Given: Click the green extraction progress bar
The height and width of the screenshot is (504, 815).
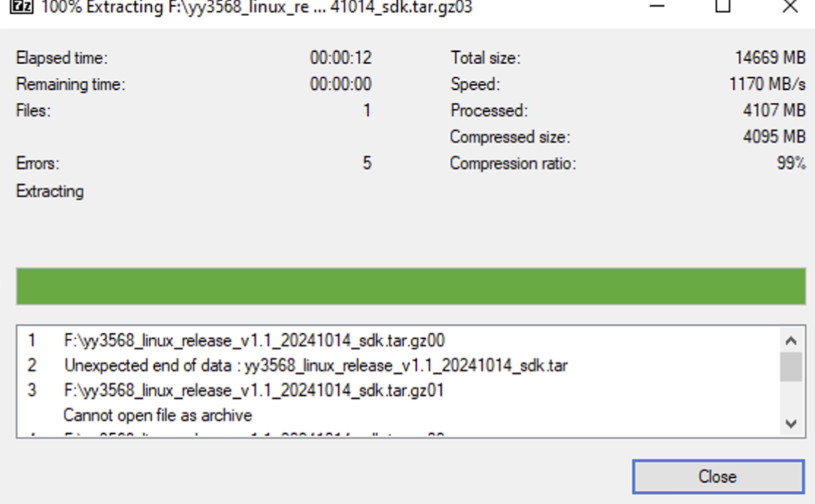Looking at the screenshot, I should click(x=410, y=286).
